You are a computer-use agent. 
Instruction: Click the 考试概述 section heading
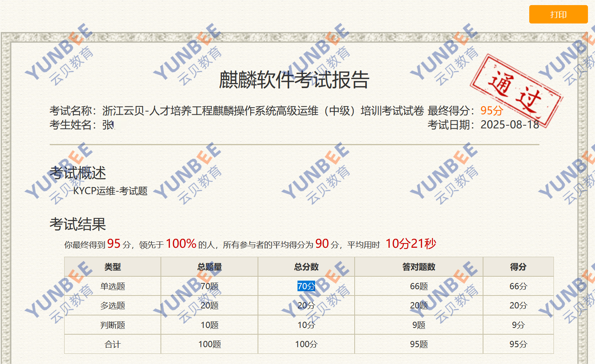pos(78,173)
